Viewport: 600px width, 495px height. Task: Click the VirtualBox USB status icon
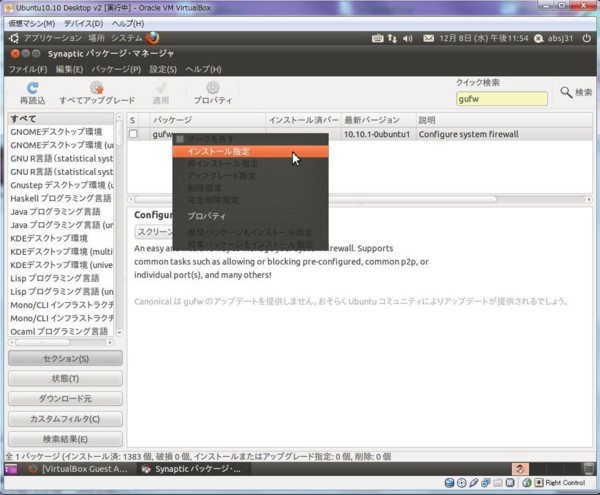click(x=474, y=483)
